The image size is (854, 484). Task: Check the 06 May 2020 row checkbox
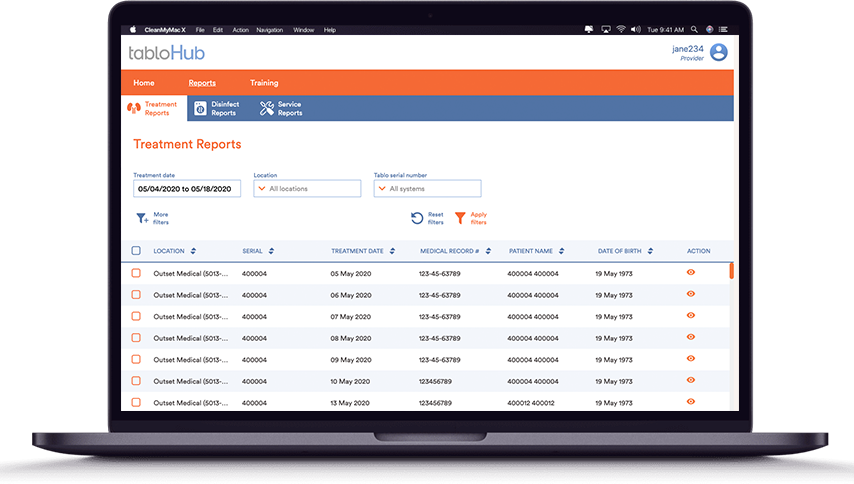[x=136, y=295]
